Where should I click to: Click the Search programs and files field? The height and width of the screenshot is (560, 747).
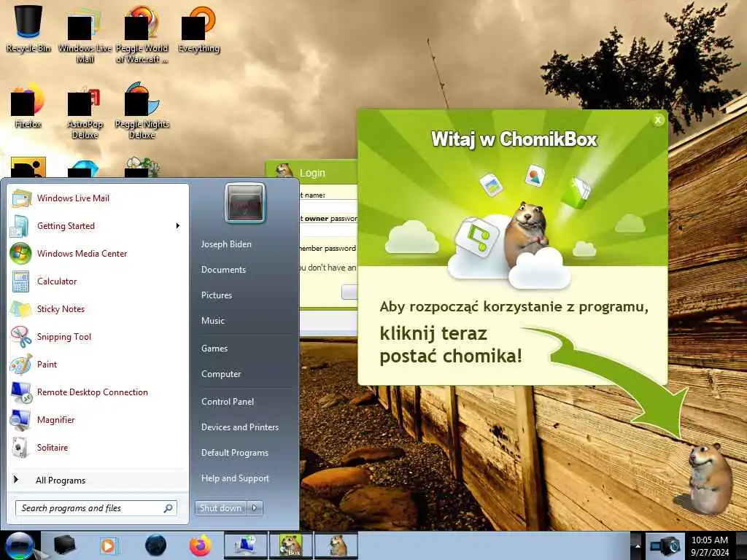[96, 508]
